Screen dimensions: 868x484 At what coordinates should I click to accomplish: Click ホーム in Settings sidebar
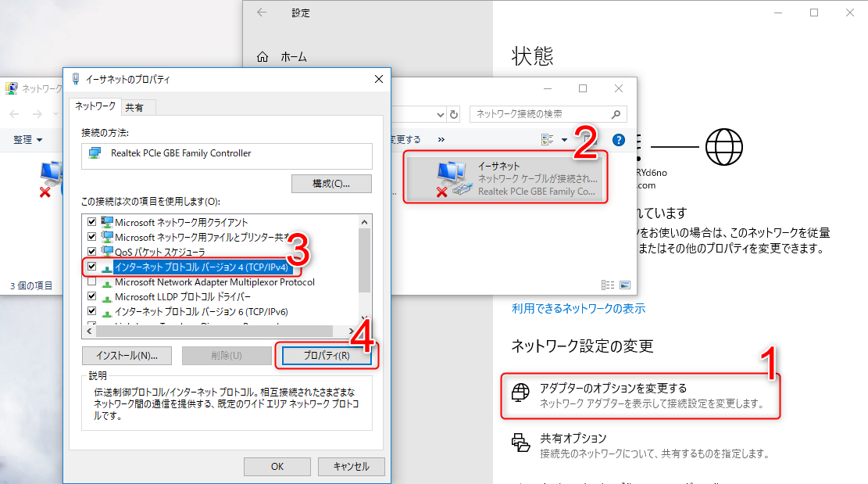point(294,56)
